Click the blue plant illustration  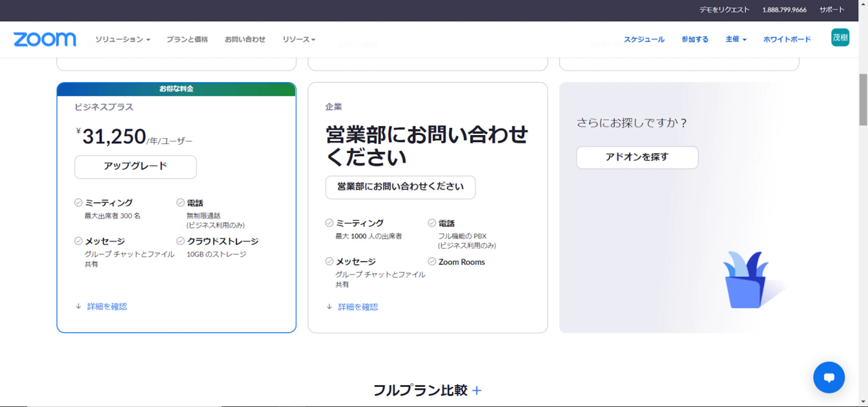pos(746,281)
